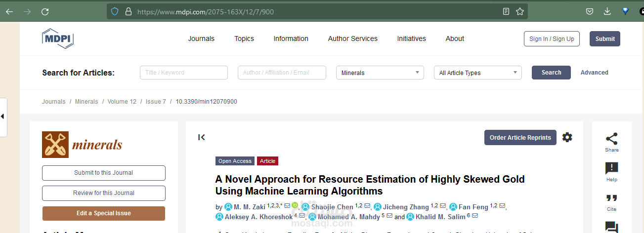Click the Issue 7 breadcrumb link
This screenshot has height=233, width=644.
pyautogui.click(x=156, y=102)
